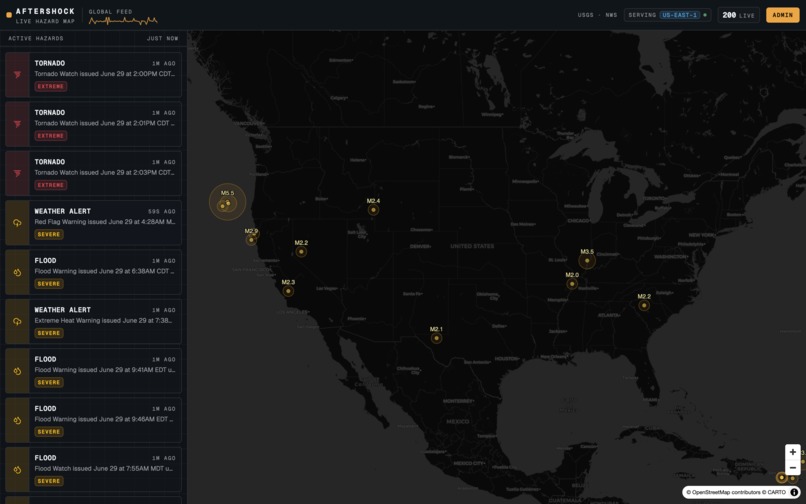Open the Flood Warning issued at 9:41AM EDT text
Image resolution: width=806 pixels, height=504 pixels.
pos(105,370)
